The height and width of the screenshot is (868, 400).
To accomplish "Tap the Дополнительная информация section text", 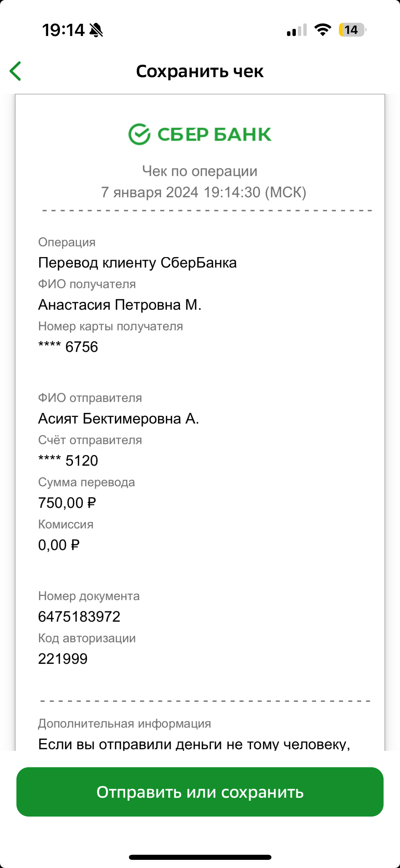I will pos(125,723).
